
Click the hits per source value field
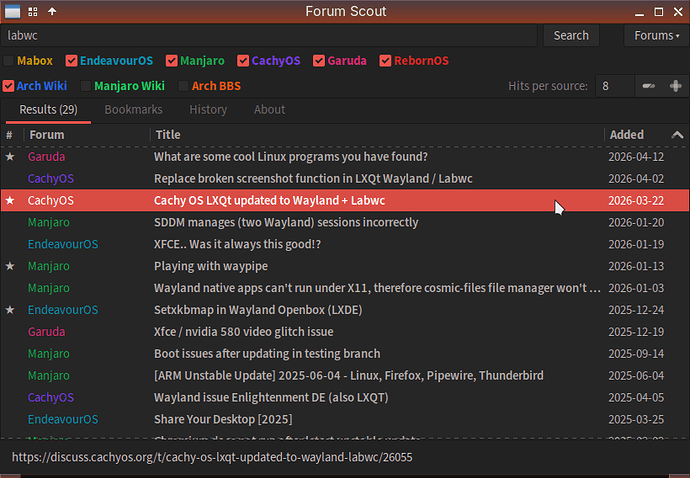tap(615, 86)
